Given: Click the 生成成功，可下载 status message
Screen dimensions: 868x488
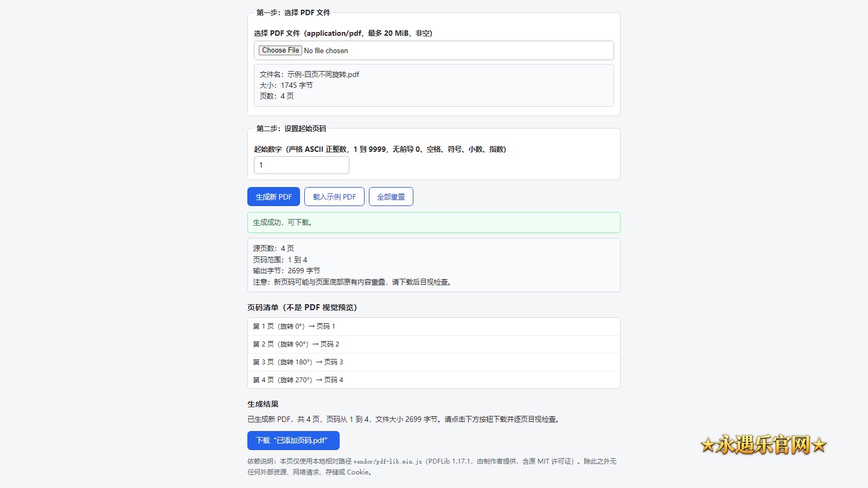Looking at the screenshot, I should pos(434,222).
